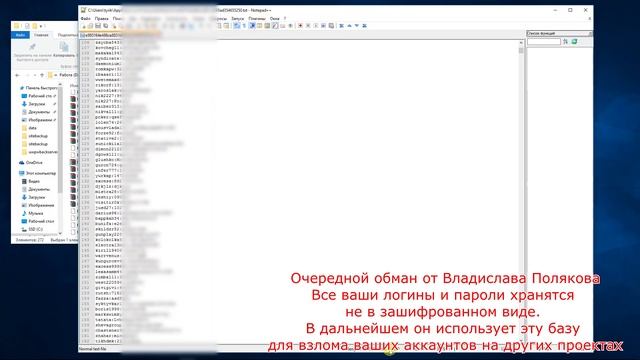Select the data folder in Explorer tree
This screenshot has height=360, width=640.
tap(29, 128)
